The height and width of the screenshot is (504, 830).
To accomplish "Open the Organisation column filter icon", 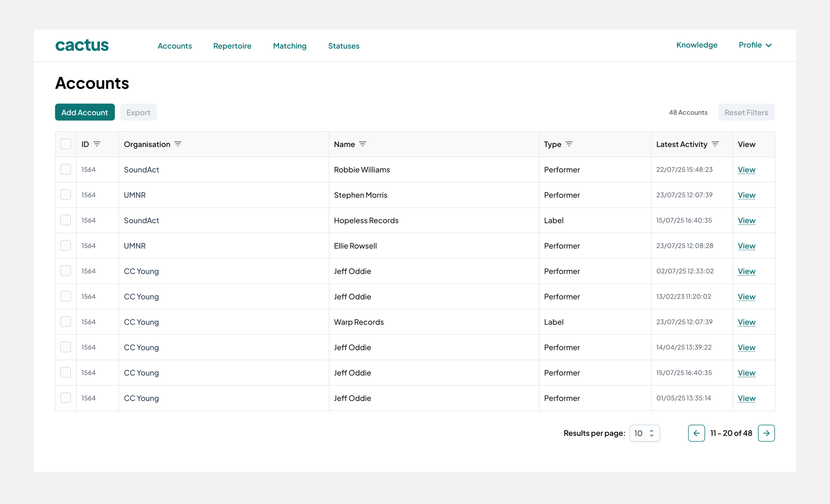I will tap(178, 144).
